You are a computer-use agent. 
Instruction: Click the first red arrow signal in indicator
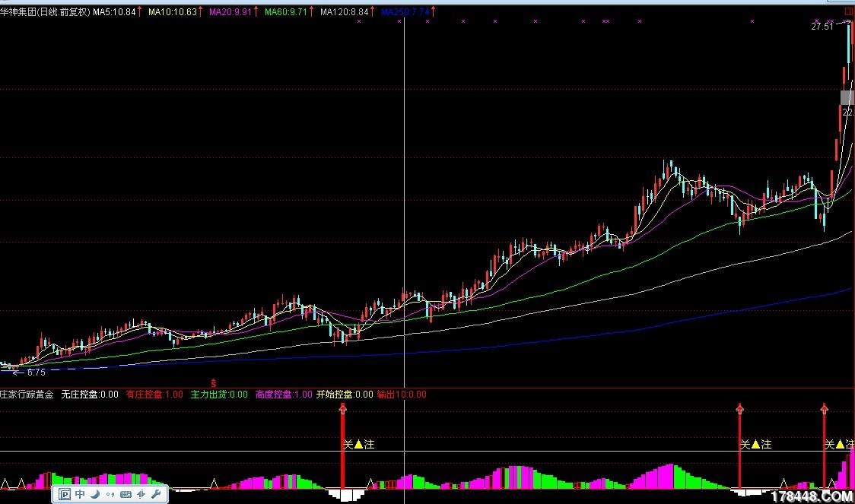pos(343,410)
